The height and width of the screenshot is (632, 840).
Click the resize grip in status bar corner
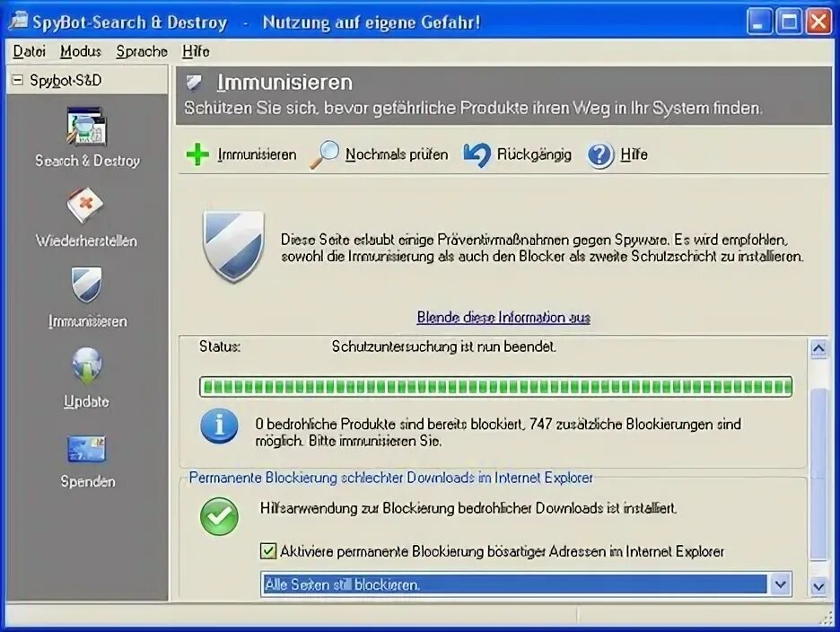(x=826, y=619)
